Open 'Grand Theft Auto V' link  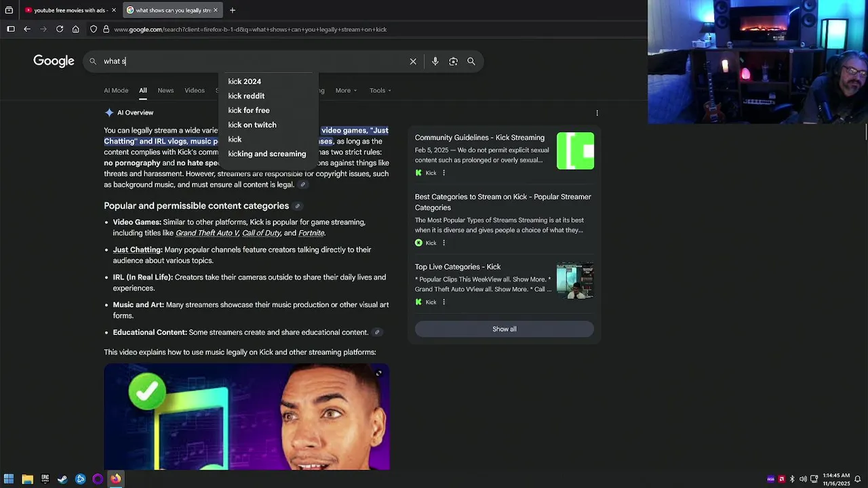(208, 233)
